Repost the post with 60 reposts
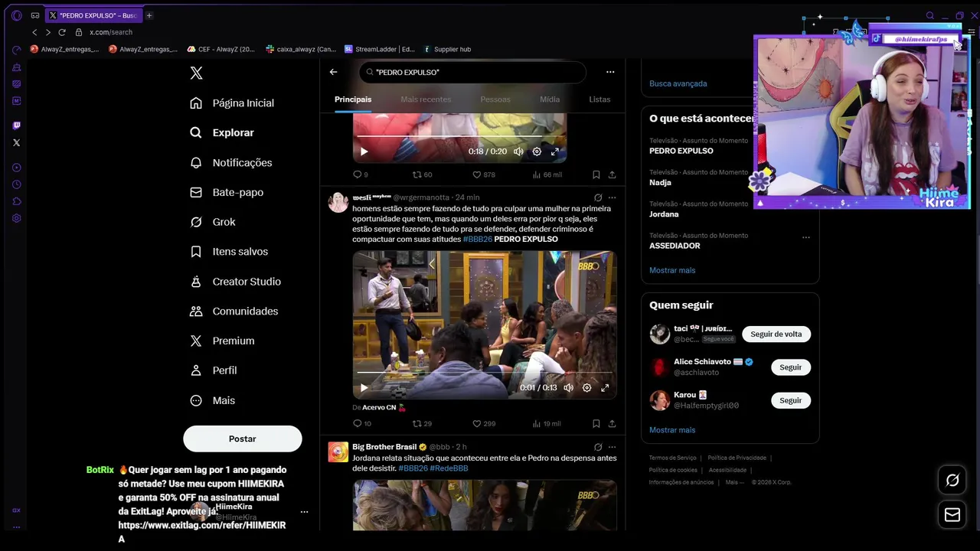 click(x=423, y=174)
